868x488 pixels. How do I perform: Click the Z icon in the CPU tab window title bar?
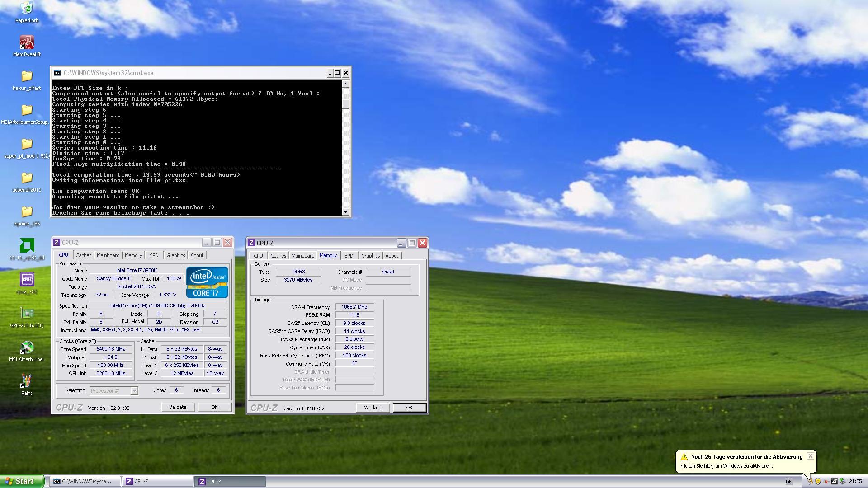coord(57,243)
